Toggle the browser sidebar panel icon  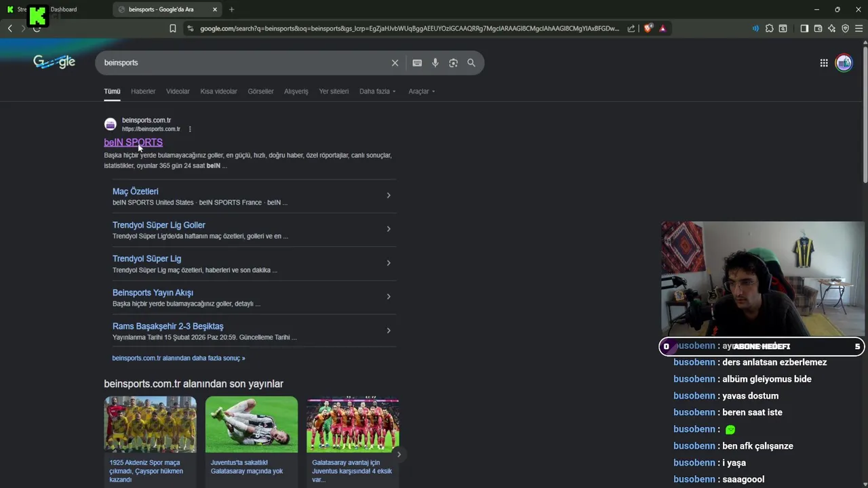[x=804, y=28]
